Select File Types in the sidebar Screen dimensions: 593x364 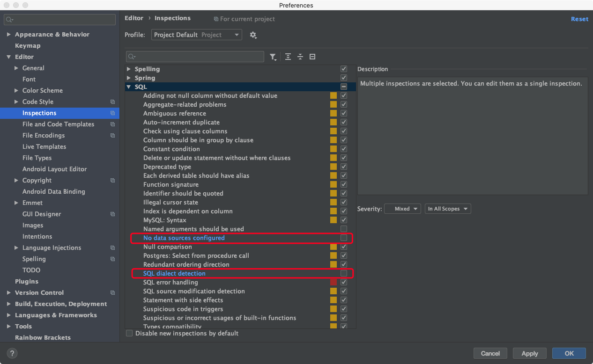point(37,158)
